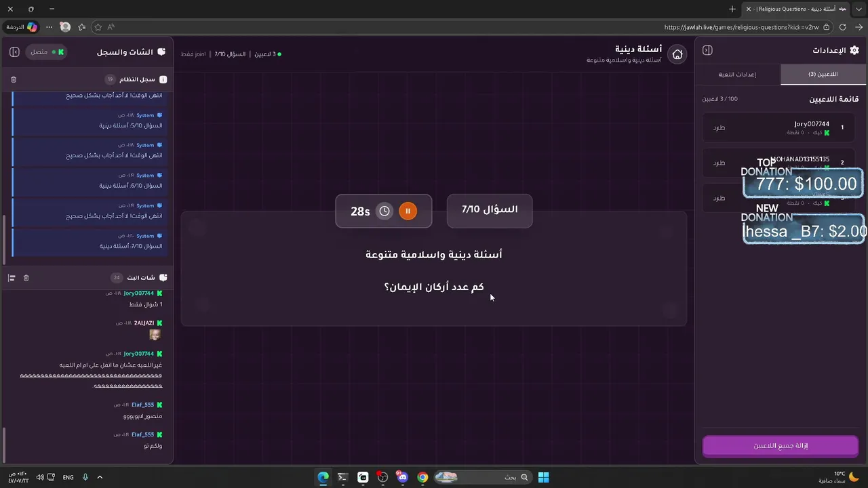Collapse the settings panel (الإعدادات)
This screenshot has height=488, width=868.
tap(707, 50)
